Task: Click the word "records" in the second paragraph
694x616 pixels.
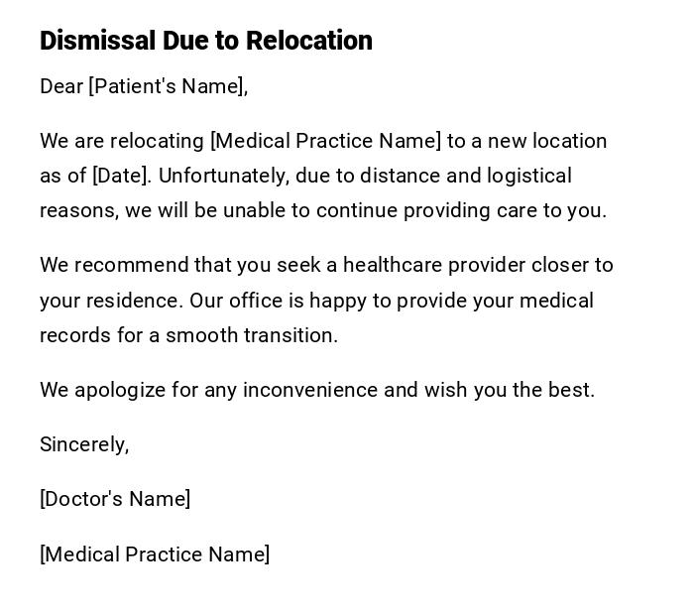Action: (74, 335)
